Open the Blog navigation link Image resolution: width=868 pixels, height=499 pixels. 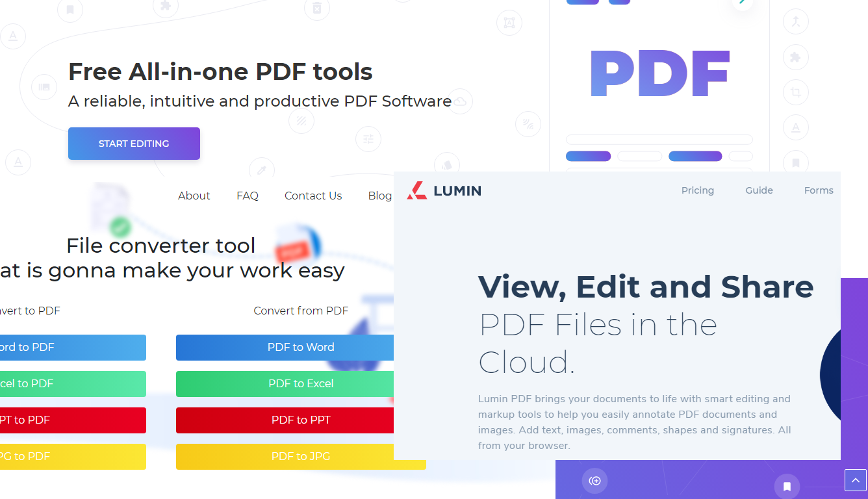pos(380,196)
